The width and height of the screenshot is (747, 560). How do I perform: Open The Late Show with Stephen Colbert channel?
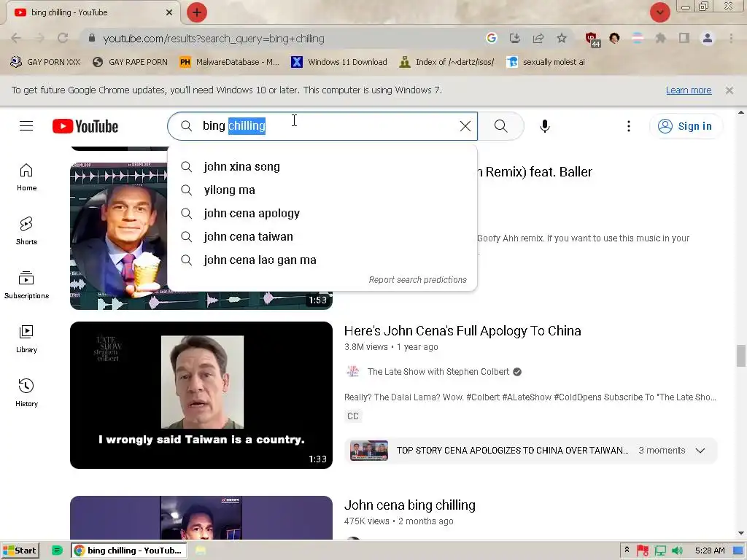pyautogui.click(x=438, y=372)
